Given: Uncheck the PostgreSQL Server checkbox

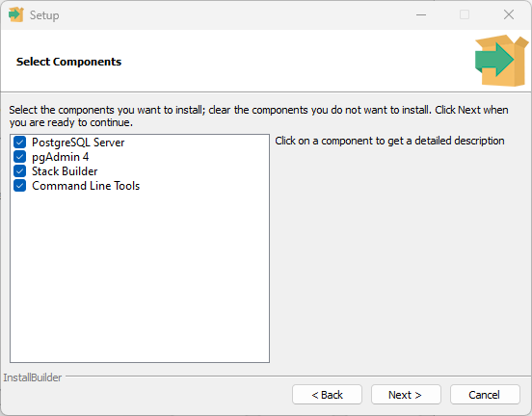Looking at the screenshot, I should (x=19, y=143).
